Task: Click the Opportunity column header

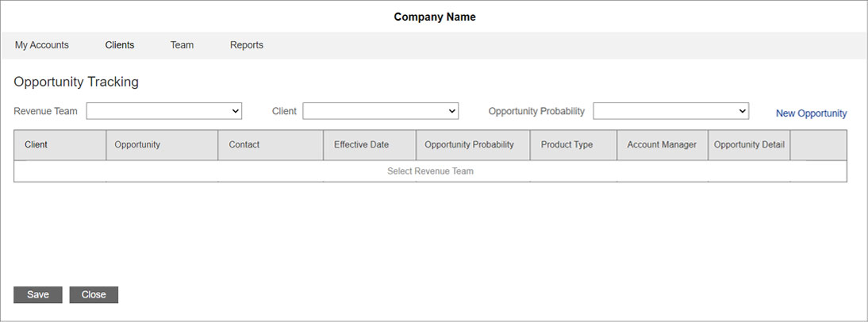Action: [137, 145]
